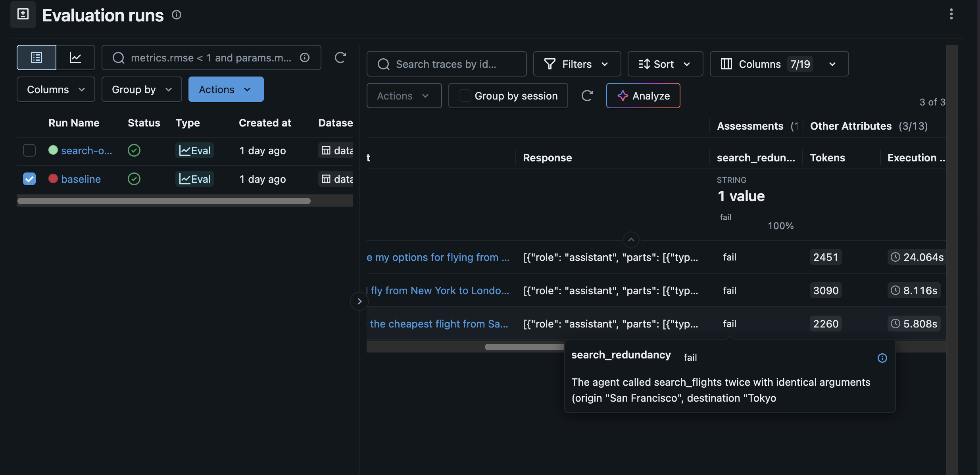This screenshot has height=475, width=980.
Task: Focus the Search traces by id field
Action: (x=447, y=64)
